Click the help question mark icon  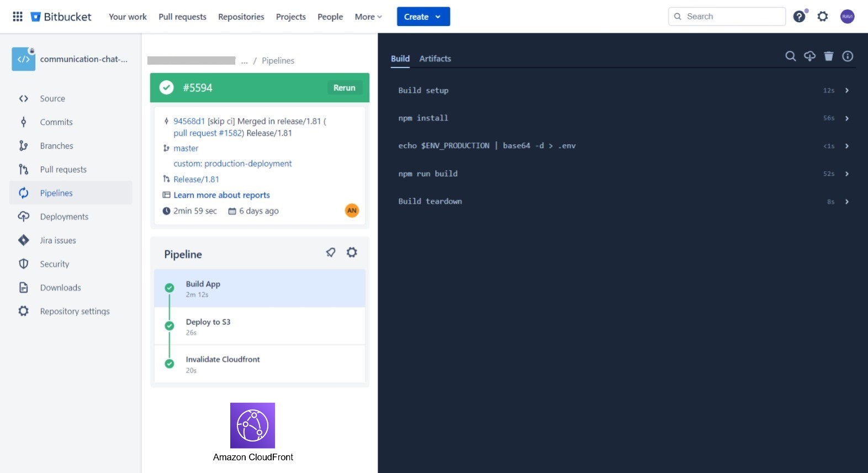[799, 17]
